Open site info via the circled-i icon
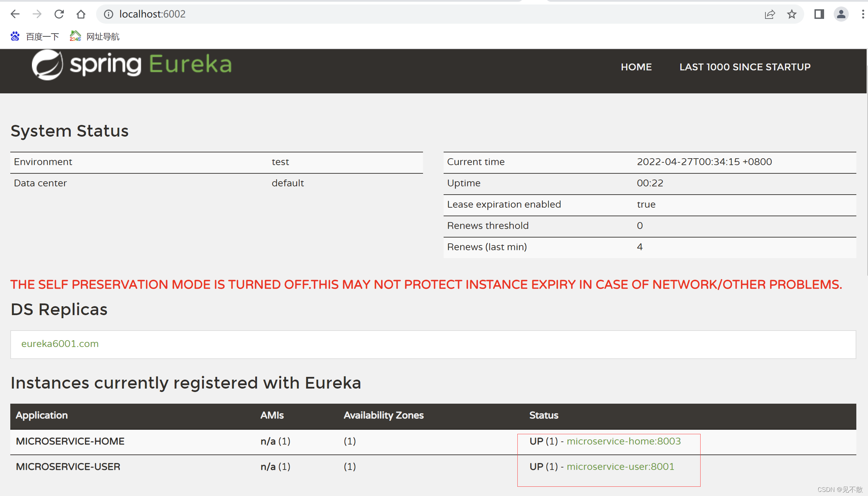The image size is (868, 496). pyautogui.click(x=108, y=14)
